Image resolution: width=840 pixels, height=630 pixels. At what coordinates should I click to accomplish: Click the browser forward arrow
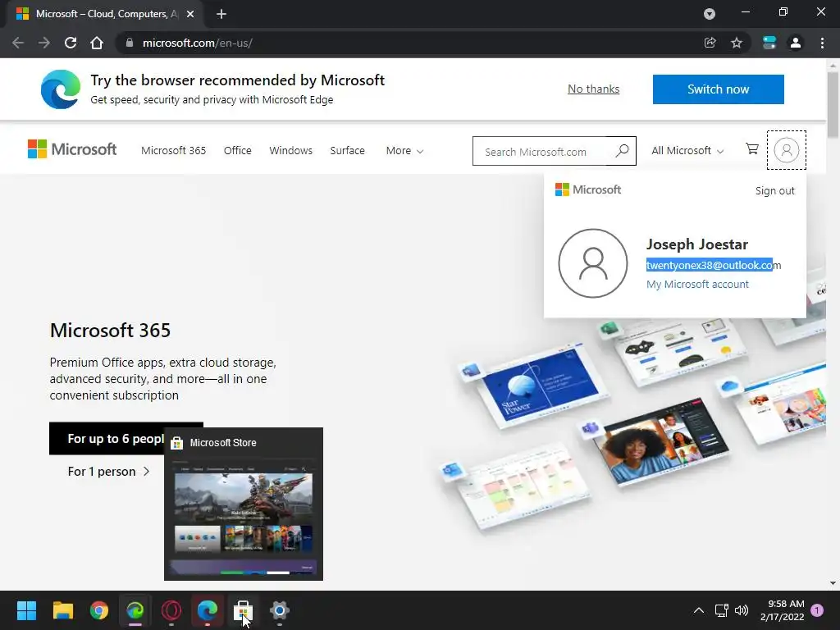(x=44, y=43)
